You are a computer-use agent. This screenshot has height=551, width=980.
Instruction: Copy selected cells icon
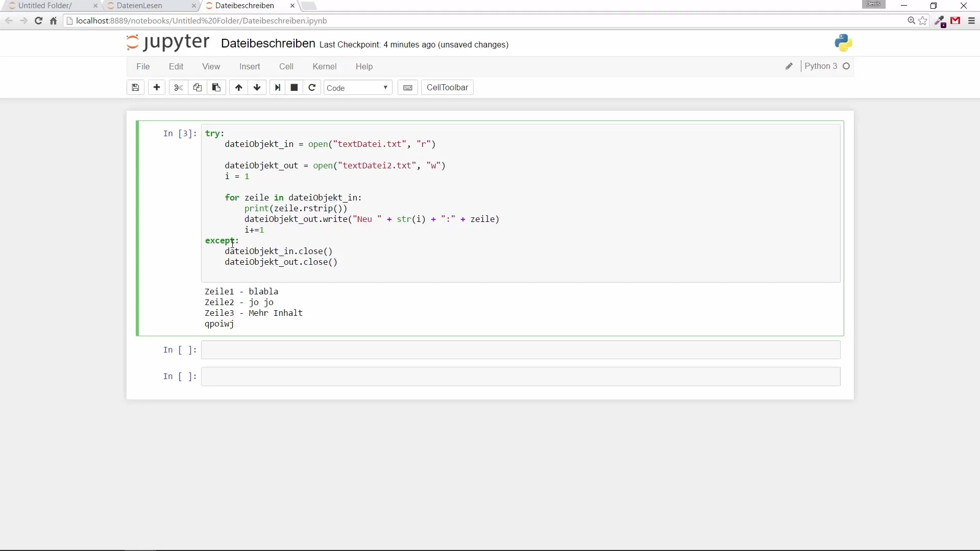click(x=197, y=88)
